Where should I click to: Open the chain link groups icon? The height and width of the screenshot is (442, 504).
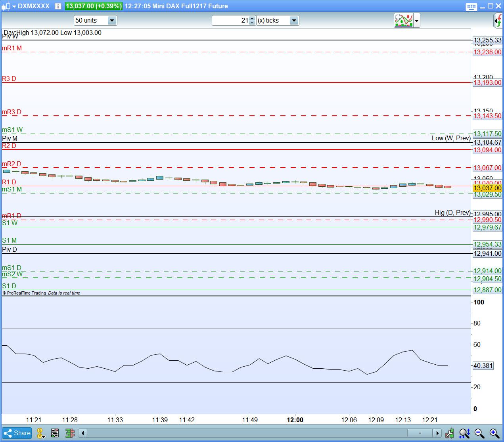(x=40, y=433)
